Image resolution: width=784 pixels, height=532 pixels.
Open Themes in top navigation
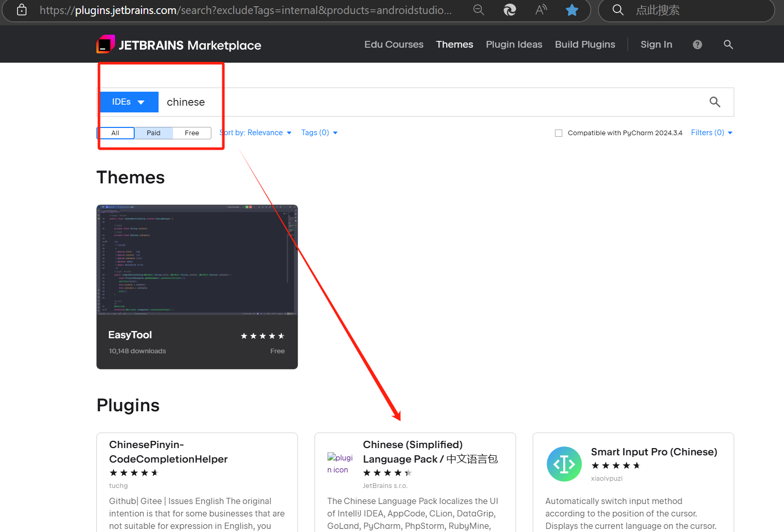click(454, 45)
